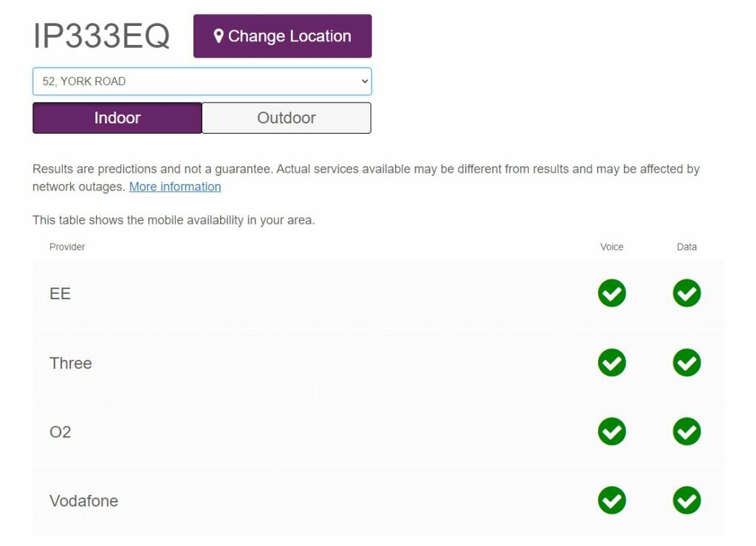Click Three voice availability checkmark
Screen dimensions: 756x546
click(611, 363)
